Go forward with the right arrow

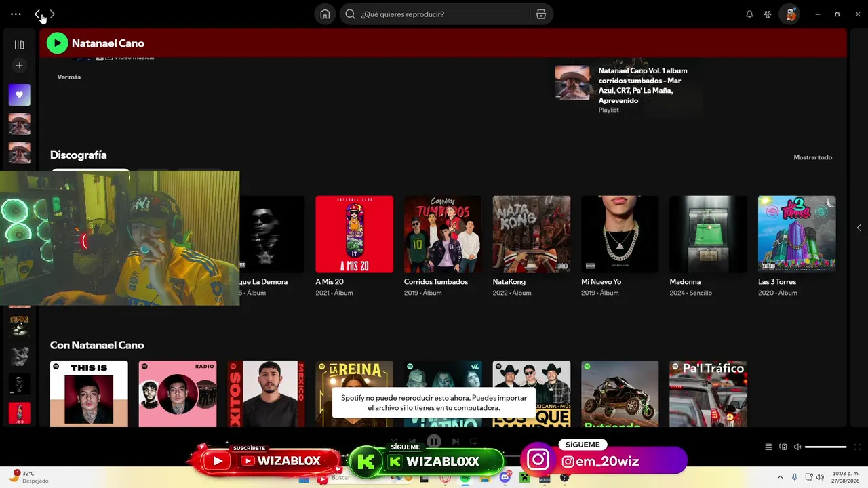[52, 14]
